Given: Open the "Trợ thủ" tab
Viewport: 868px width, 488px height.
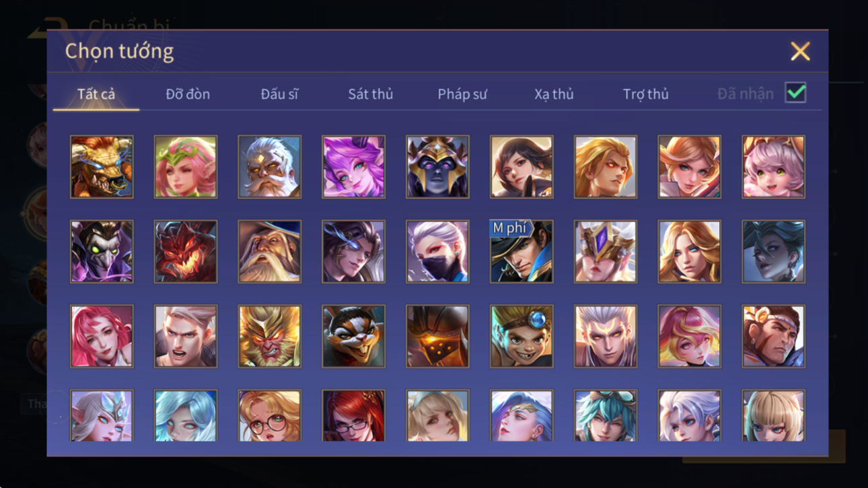Looking at the screenshot, I should click(645, 94).
